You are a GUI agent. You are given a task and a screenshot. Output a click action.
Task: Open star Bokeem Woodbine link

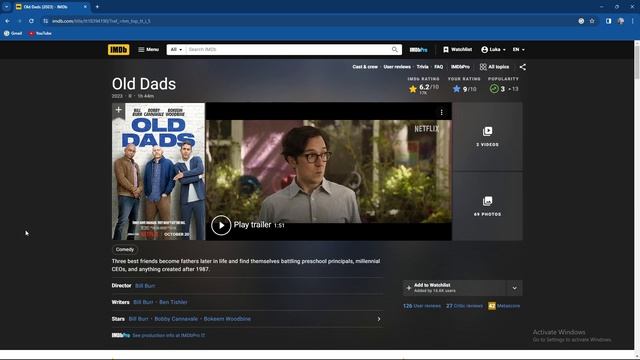227,319
